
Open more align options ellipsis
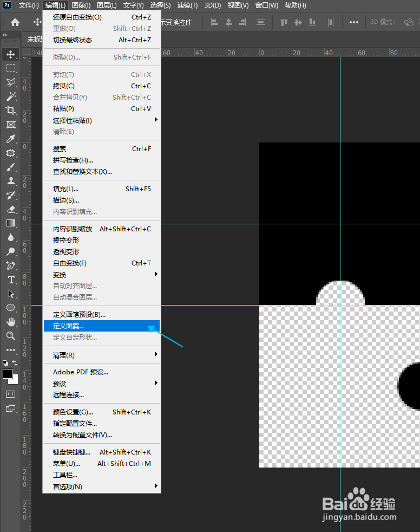pos(354,22)
